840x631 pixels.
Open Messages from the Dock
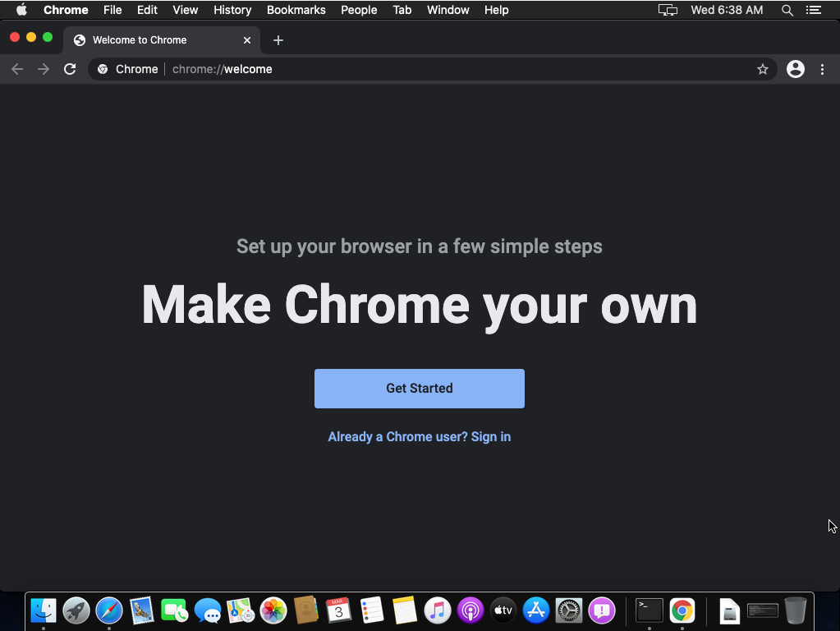coord(207,610)
